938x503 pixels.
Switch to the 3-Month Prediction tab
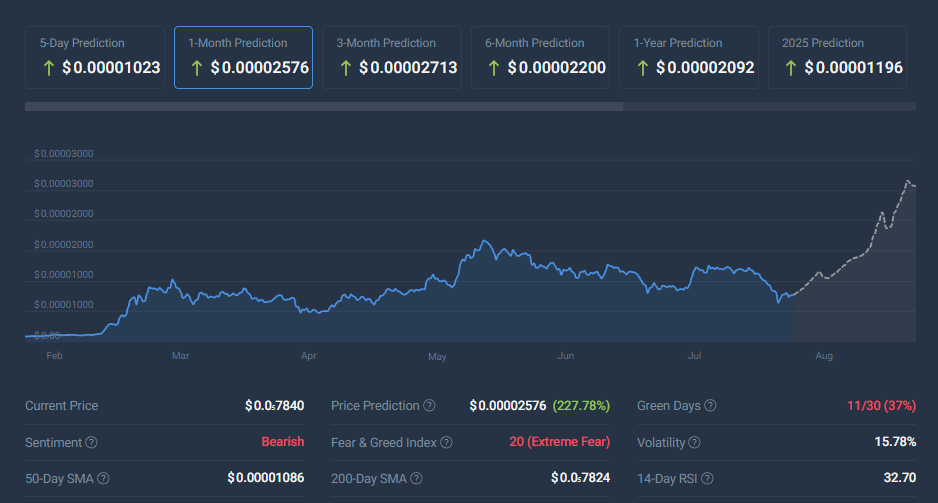coord(392,57)
